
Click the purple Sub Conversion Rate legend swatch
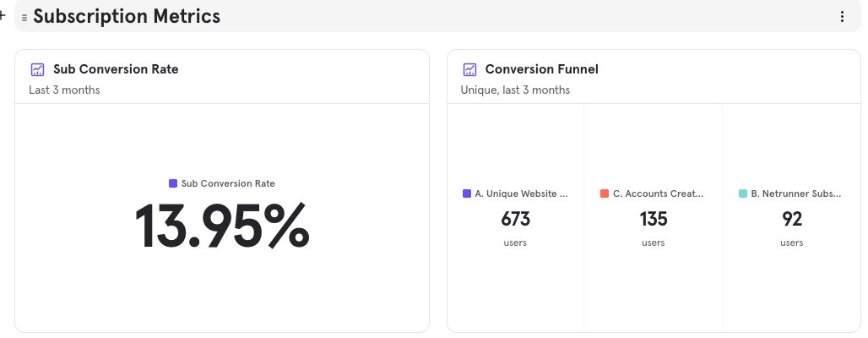point(173,183)
